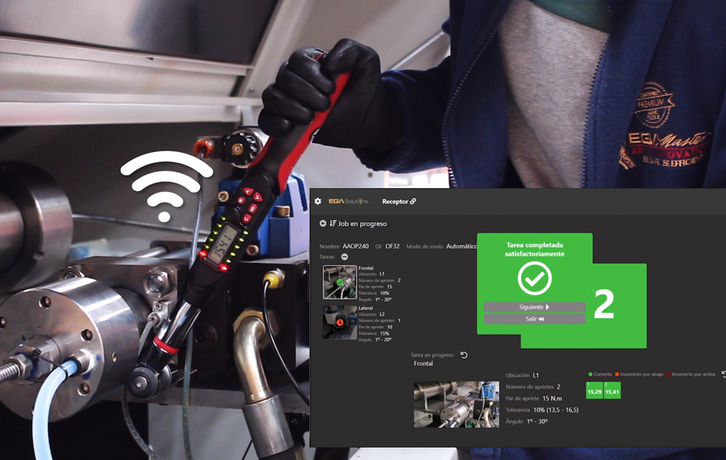726x460 pixels.
Task: Open the Receptor tab
Action: tap(394, 201)
